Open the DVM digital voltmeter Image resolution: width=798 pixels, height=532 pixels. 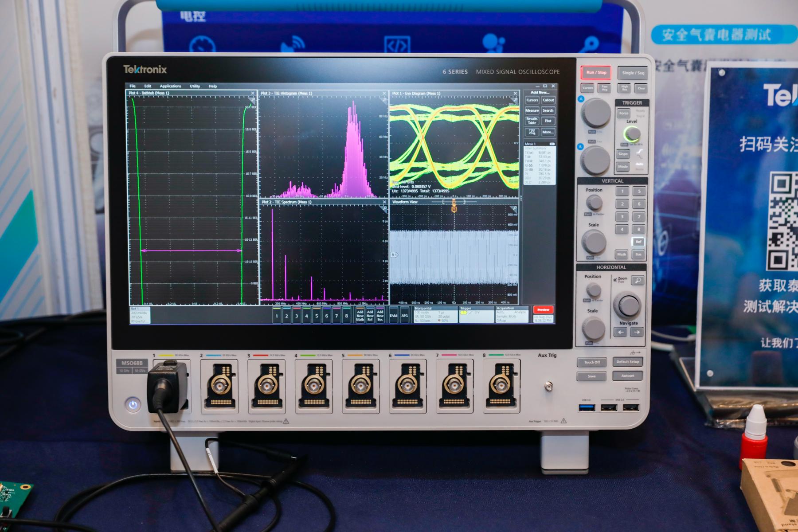click(393, 315)
